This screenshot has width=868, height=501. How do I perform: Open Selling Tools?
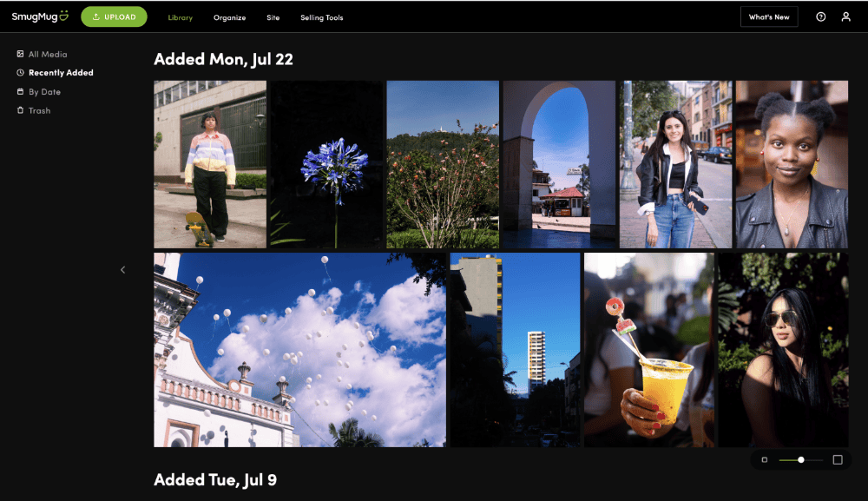coord(322,17)
